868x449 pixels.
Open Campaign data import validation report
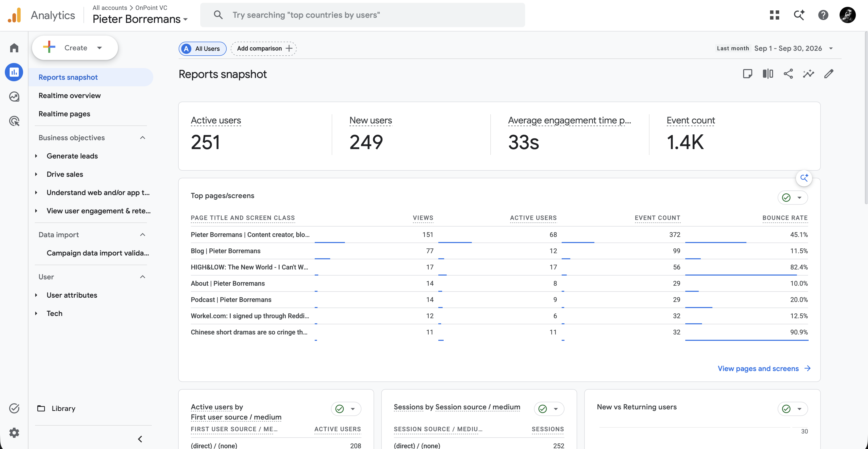coord(98,253)
